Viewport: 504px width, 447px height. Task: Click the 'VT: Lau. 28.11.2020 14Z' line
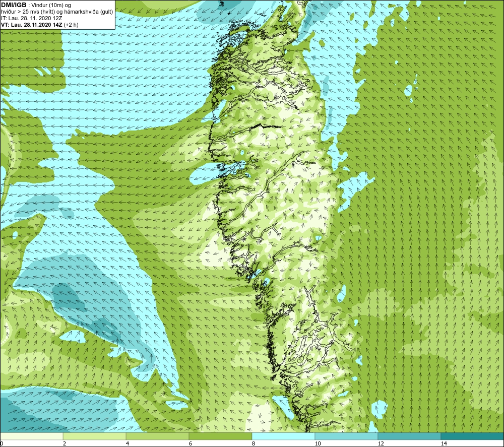coord(31,25)
